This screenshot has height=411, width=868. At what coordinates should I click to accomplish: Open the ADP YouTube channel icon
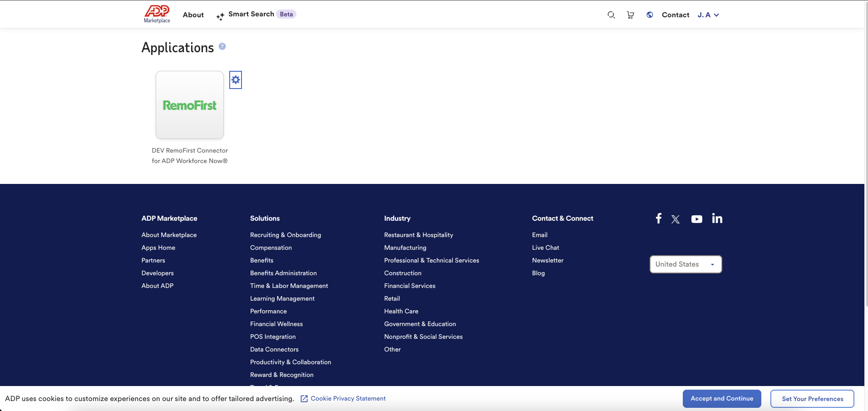coord(697,219)
